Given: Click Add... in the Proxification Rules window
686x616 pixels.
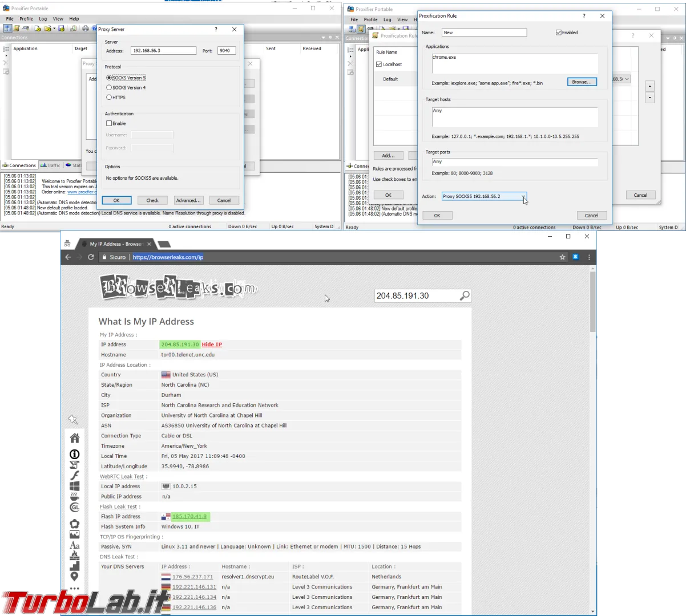Looking at the screenshot, I should coord(389,155).
